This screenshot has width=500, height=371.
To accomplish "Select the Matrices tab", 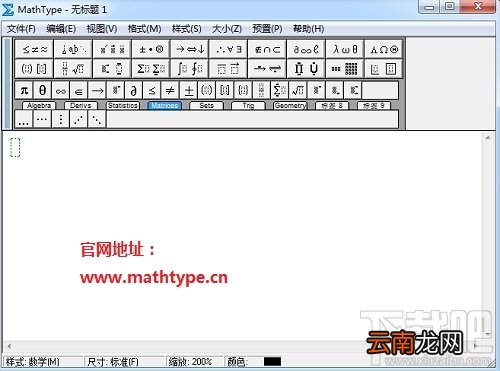I will click(165, 106).
